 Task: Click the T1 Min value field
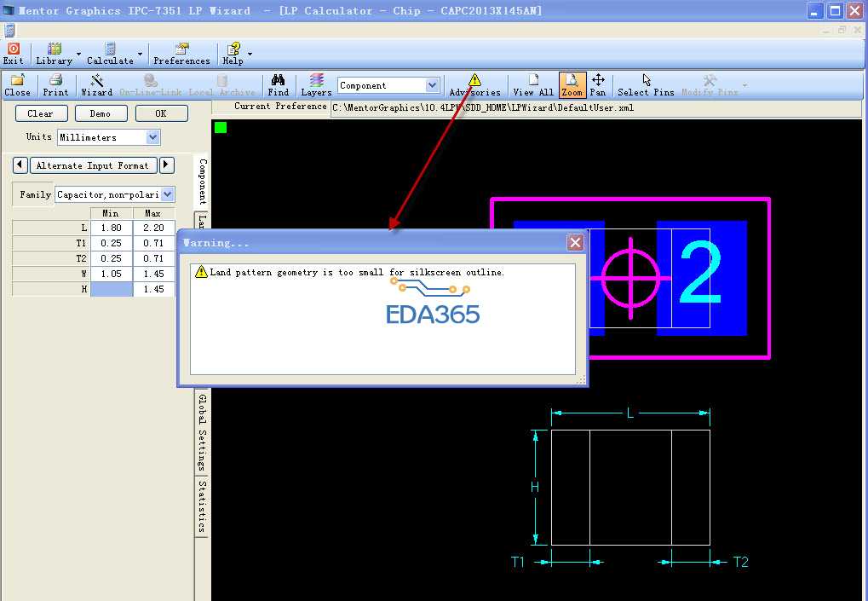point(112,243)
